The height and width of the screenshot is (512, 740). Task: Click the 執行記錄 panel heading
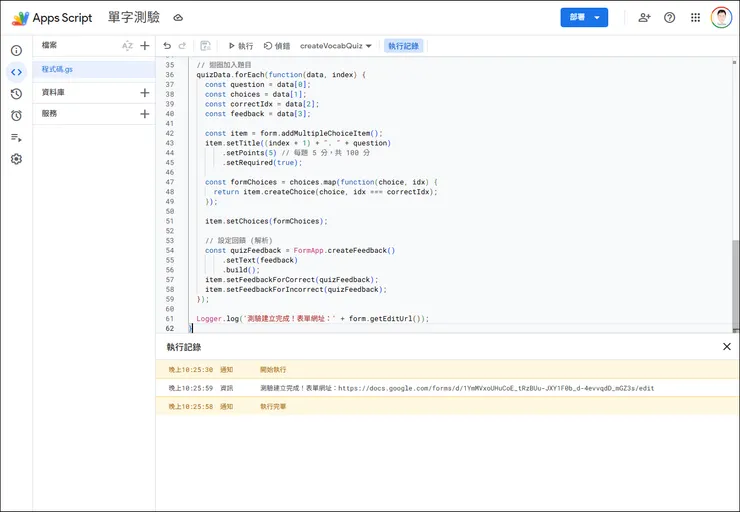point(184,347)
